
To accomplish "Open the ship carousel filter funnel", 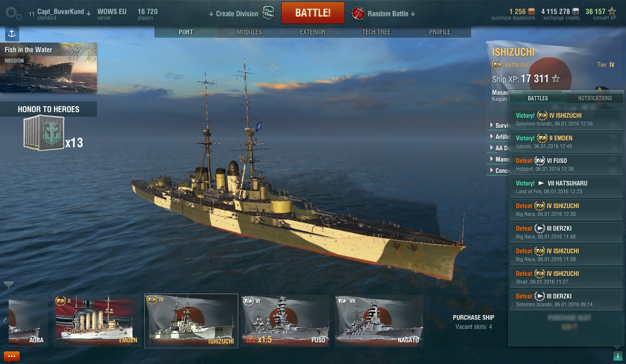I will tap(8, 285).
